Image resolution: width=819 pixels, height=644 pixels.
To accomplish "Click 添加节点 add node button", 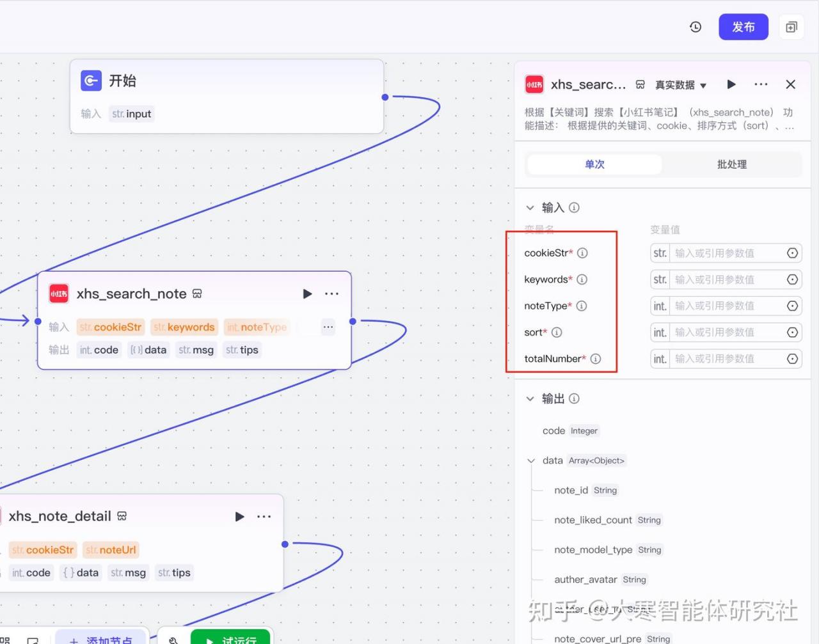I will click(x=101, y=638).
